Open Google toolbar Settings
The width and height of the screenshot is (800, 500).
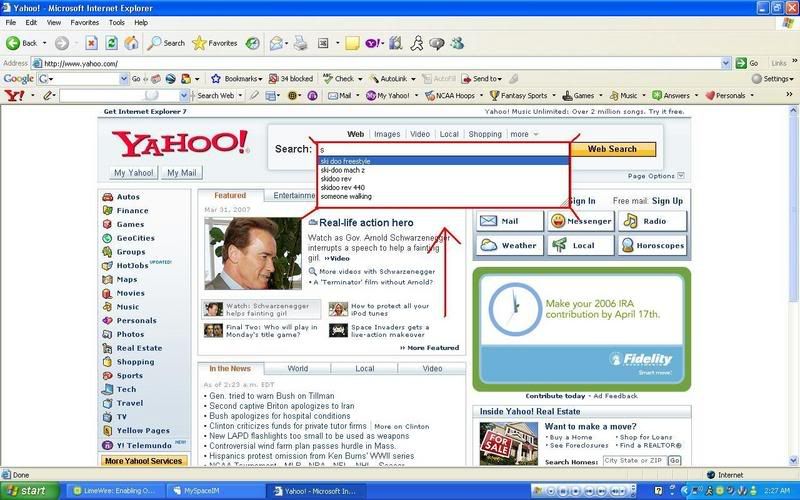(772, 79)
